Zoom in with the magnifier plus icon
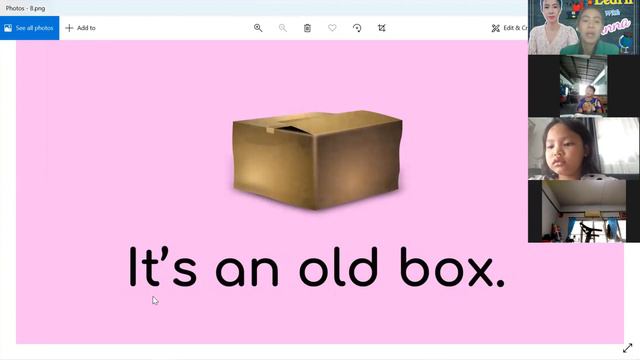Image resolution: width=640 pixels, height=360 pixels. [x=258, y=28]
